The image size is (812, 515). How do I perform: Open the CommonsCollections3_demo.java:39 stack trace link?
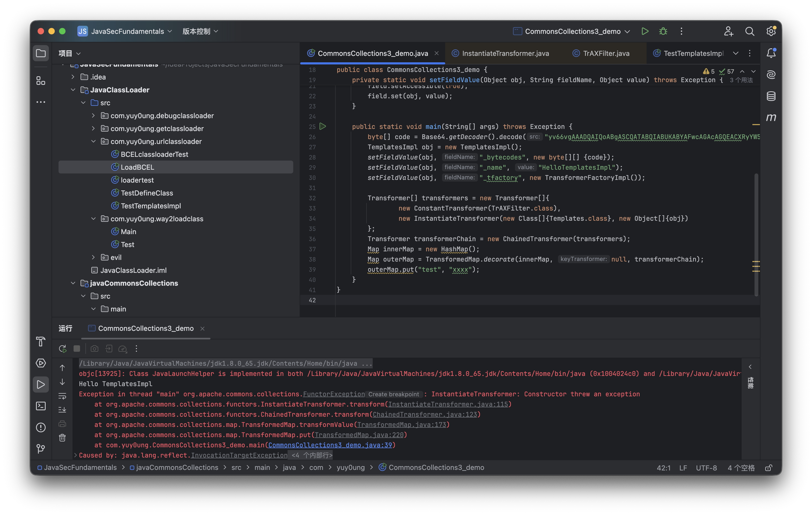point(330,445)
